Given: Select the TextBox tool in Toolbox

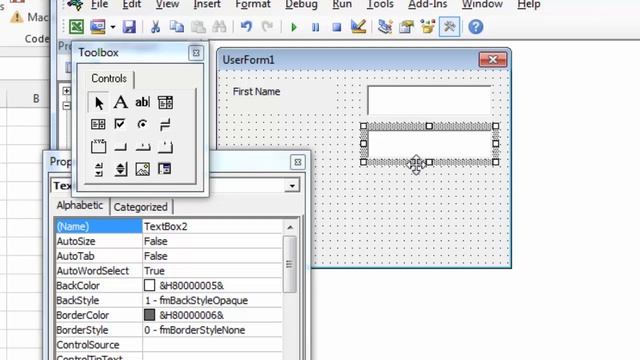Looking at the screenshot, I should pyautogui.click(x=142, y=102).
